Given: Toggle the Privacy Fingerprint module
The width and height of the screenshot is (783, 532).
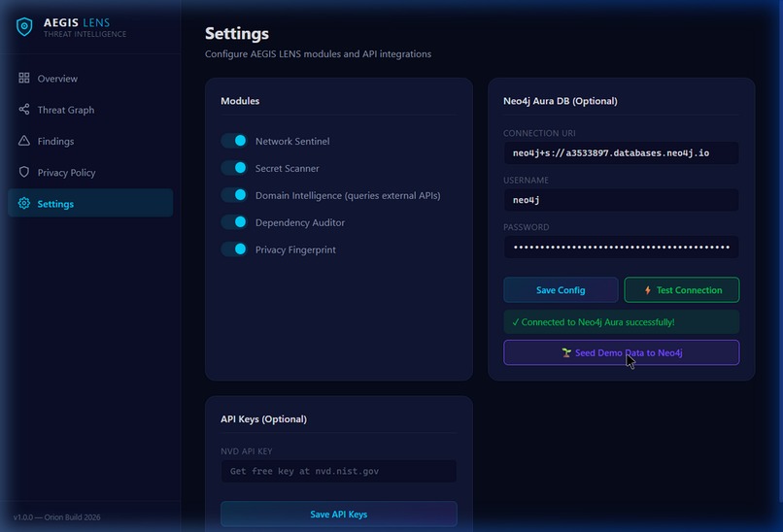Looking at the screenshot, I should 234,249.
